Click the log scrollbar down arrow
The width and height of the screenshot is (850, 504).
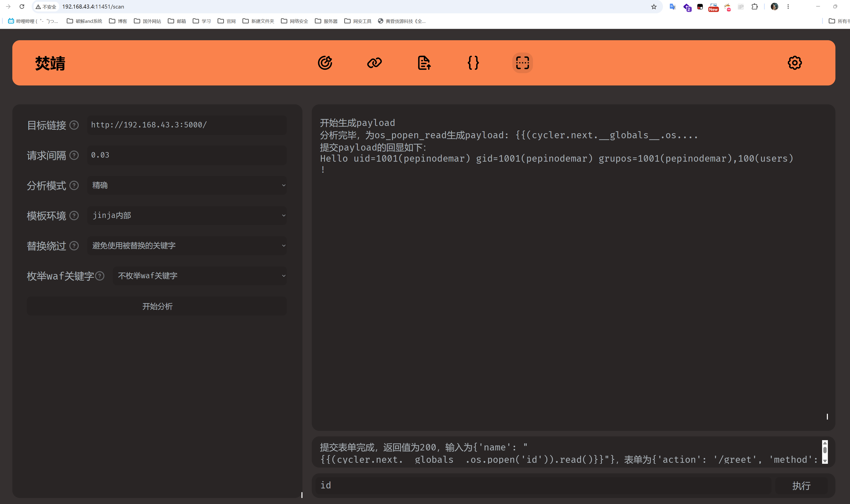pyautogui.click(x=825, y=461)
